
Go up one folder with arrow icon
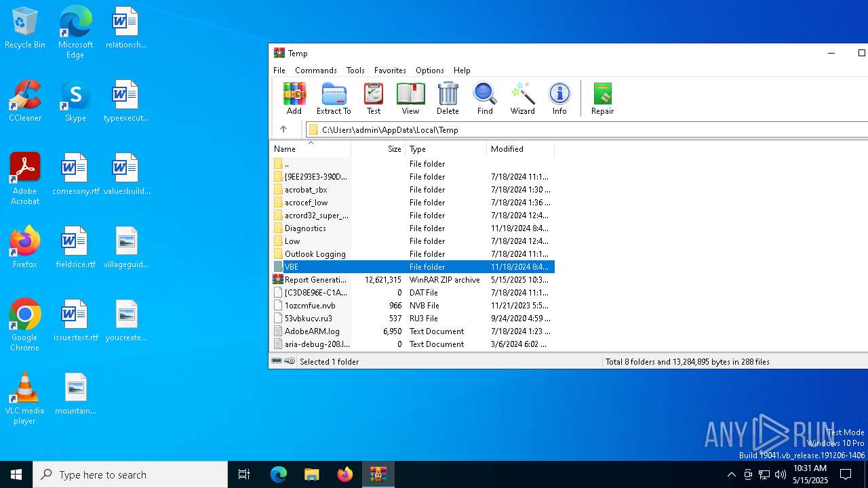[283, 129]
